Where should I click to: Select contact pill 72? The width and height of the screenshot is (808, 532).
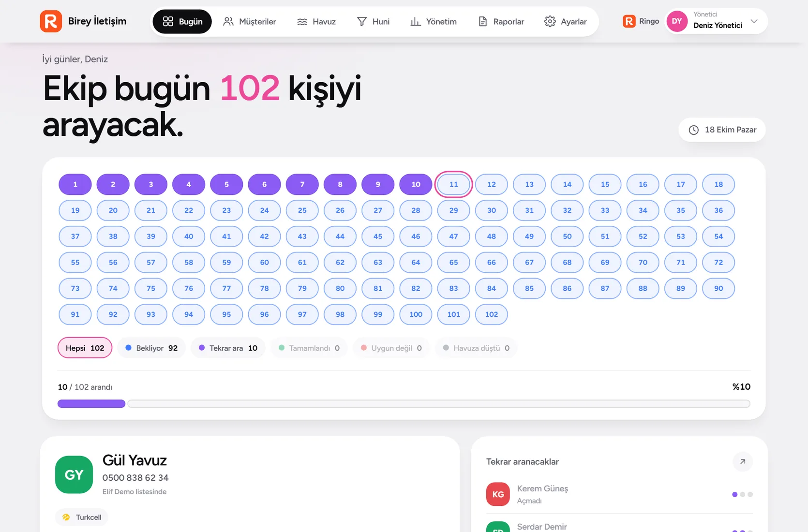[718, 262]
